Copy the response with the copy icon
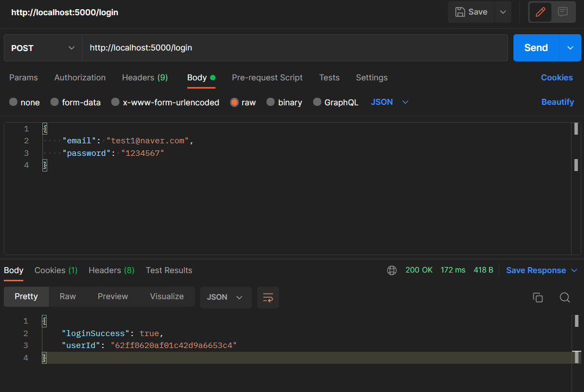 [x=538, y=298]
